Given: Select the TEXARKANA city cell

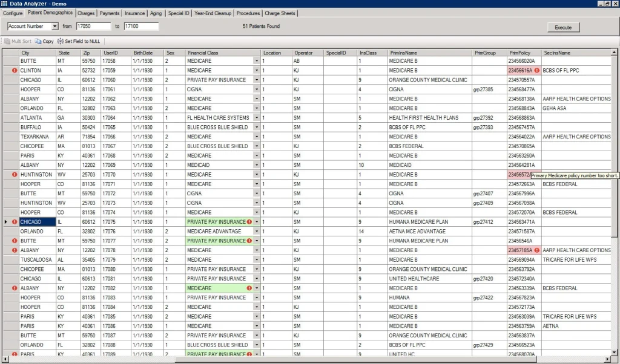Looking at the screenshot, I should (38, 137).
